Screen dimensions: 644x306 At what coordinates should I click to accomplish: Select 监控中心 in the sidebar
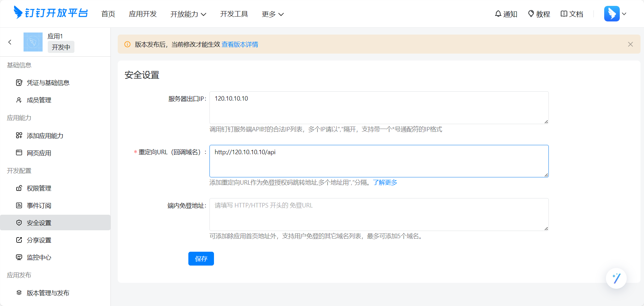[55, 257]
